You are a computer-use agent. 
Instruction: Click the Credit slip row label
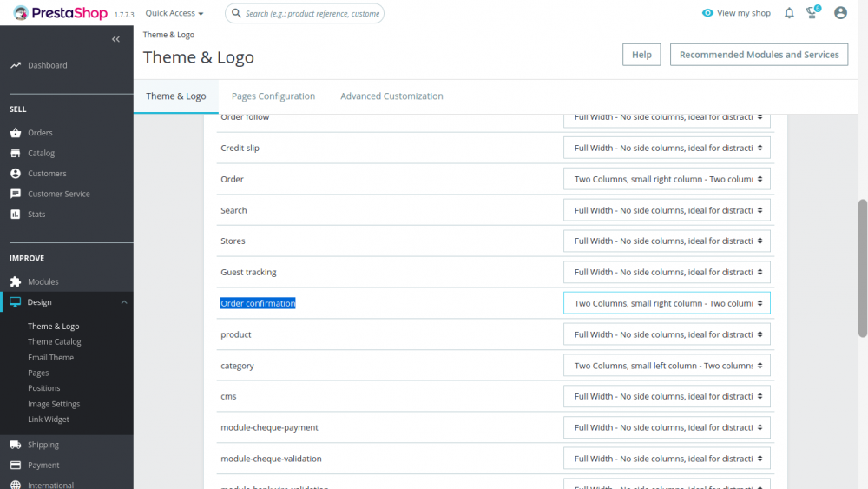(240, 148)
